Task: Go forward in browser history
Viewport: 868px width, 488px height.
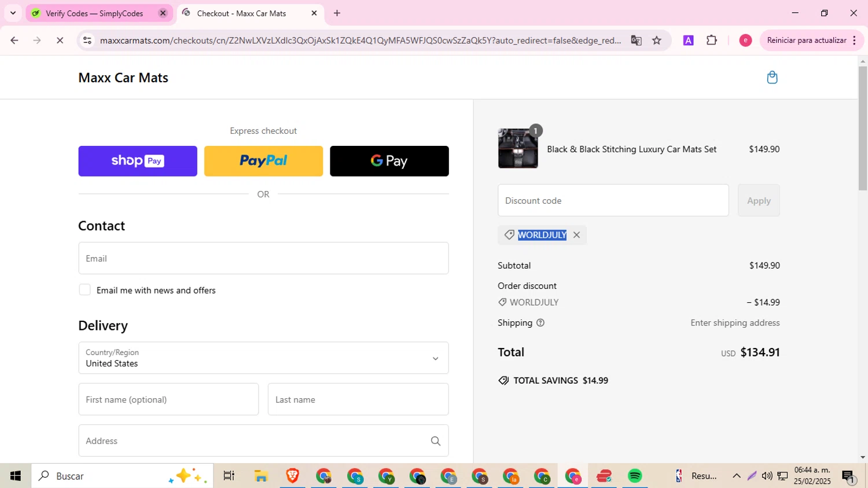Action: [37, 41]
